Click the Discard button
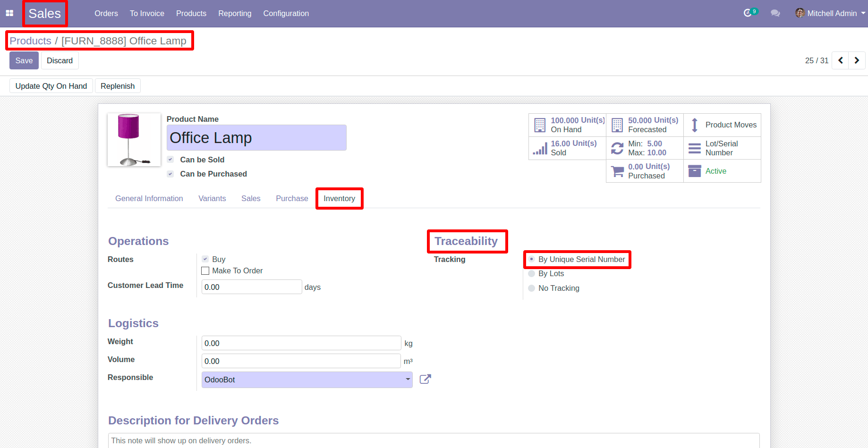The image size is (868, 448). pos(60,60)
